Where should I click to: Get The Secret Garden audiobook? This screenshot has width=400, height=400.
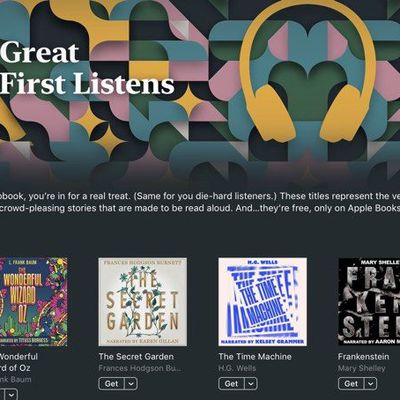click(112, 384)
